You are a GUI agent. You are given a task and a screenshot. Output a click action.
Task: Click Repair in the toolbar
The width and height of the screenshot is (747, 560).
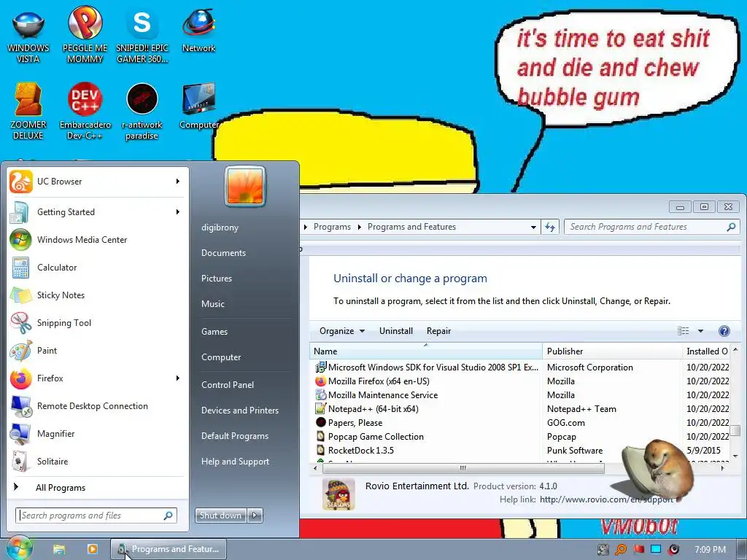(x=438, y=331)
